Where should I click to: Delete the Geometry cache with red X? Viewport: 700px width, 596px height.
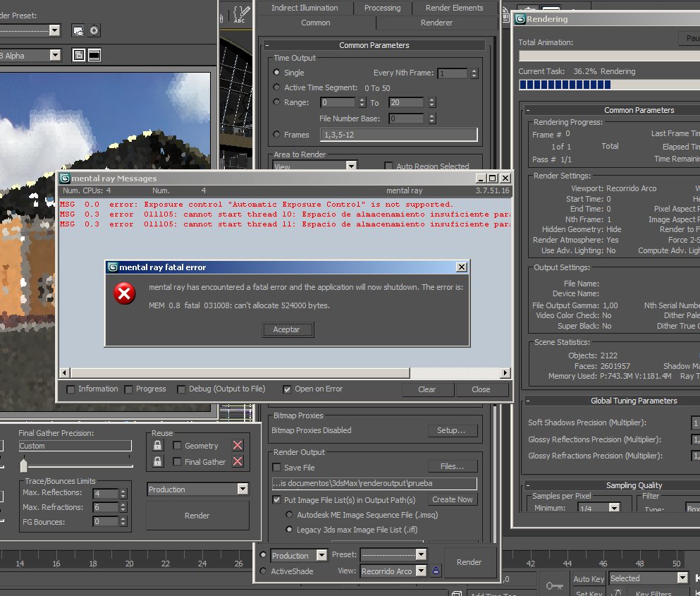pyautogui.click(x=238, y=446)
